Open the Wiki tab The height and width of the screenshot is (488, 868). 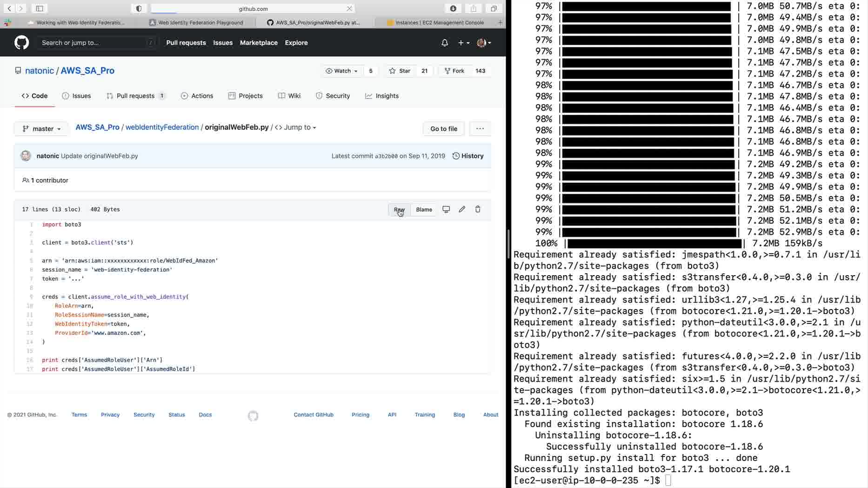pyautogui.click(x=289, y=96)
